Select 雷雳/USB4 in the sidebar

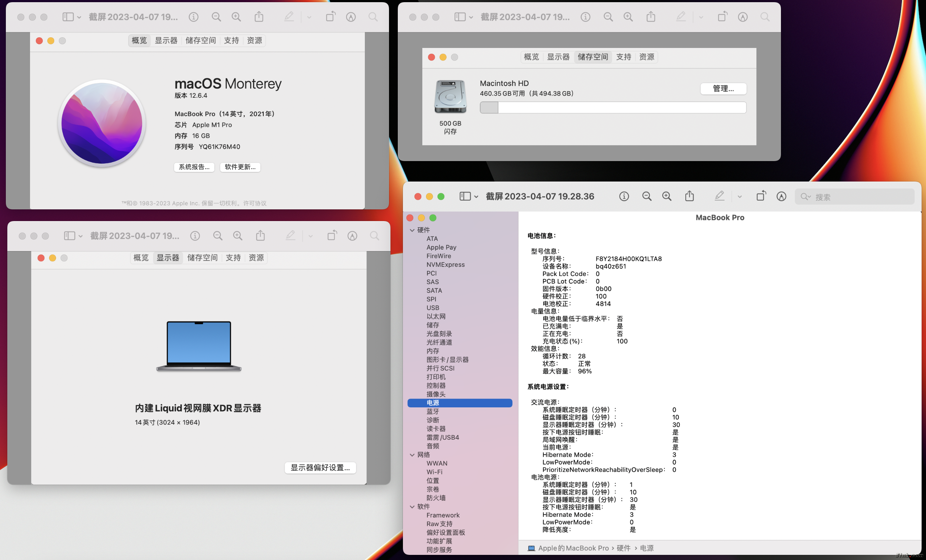pos(442,437)
